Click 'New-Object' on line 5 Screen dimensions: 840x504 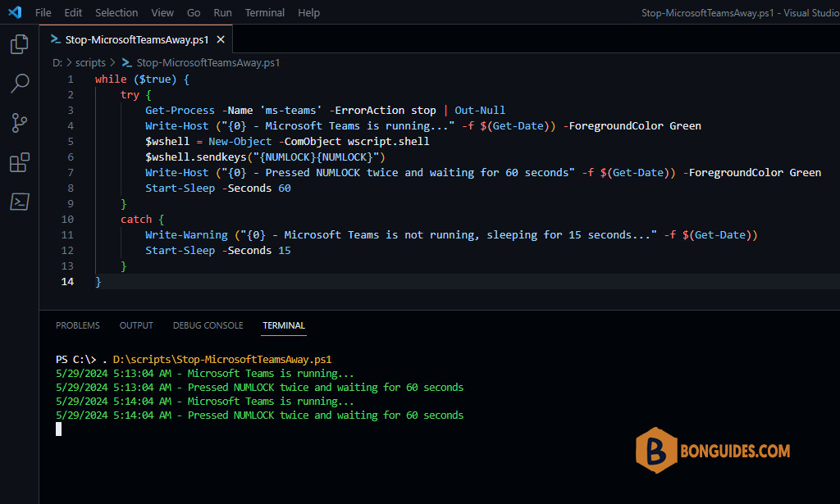(x=240, y=141)
